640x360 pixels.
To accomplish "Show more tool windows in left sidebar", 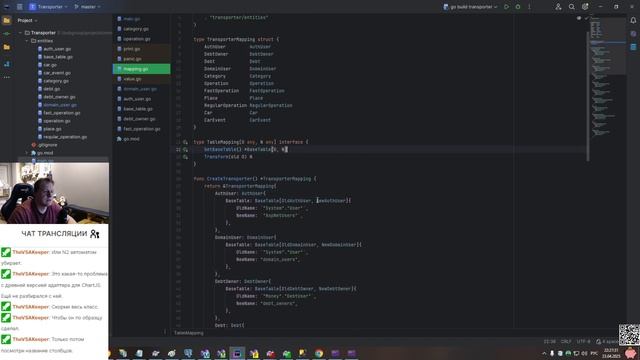I will point(7,77).
